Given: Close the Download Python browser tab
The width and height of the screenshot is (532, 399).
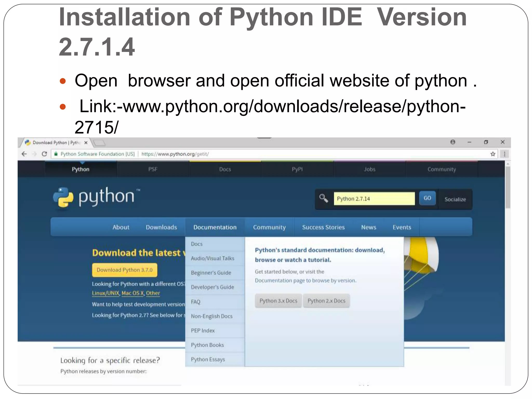Looking at the screenshot, I should point(86,143).
